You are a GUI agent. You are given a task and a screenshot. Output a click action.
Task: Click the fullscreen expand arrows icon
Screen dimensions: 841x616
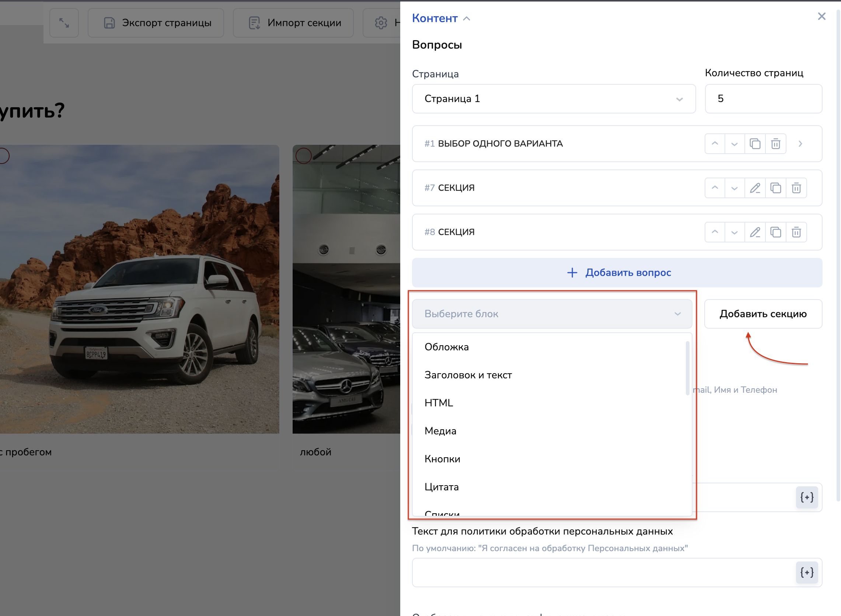click(x=64, y=23)
